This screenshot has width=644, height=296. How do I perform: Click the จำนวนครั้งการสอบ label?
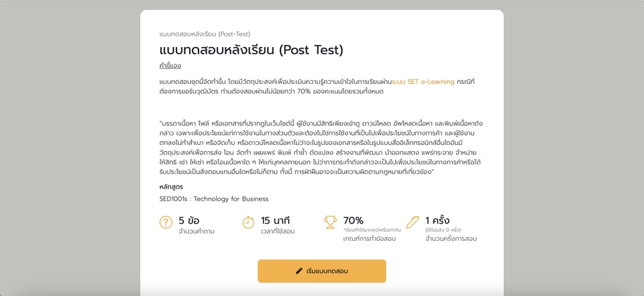point(451,239)
